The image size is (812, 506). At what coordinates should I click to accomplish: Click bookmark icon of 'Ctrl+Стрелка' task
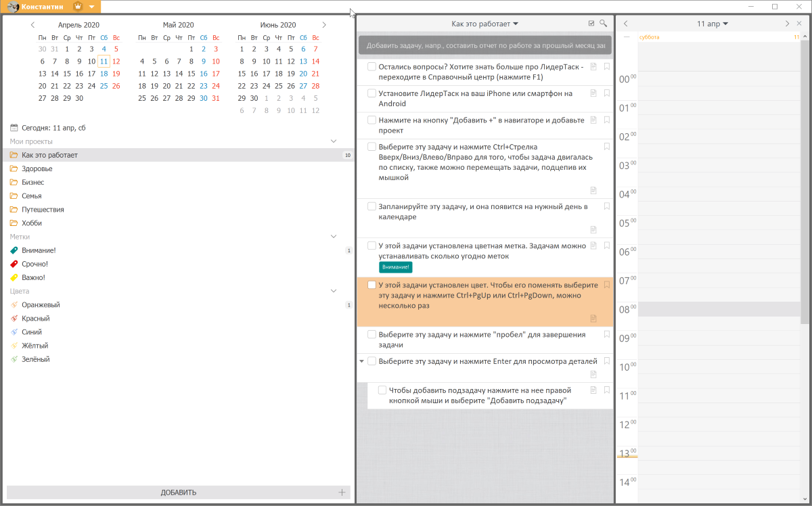607,147
